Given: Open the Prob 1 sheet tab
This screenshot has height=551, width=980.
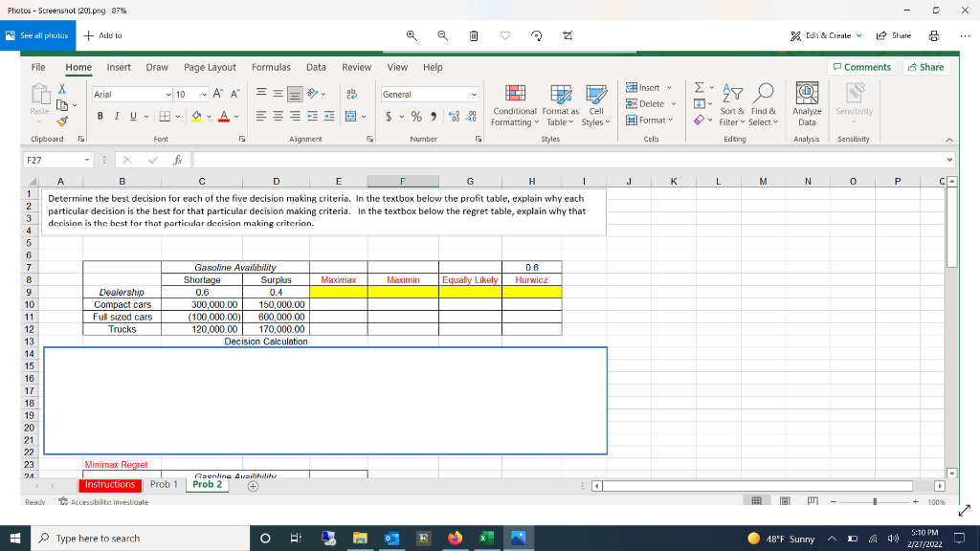Looking at the screenshot, I should pyautogui.click(x=163, y=484).
